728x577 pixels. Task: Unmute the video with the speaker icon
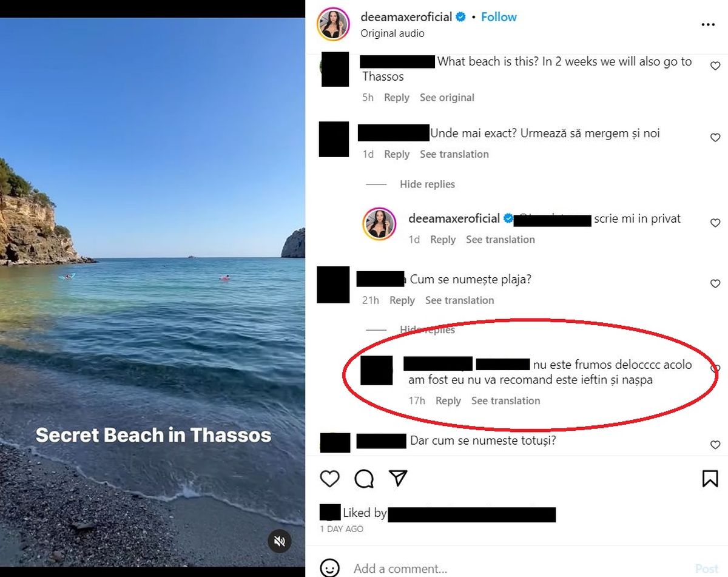pos(279,541)
